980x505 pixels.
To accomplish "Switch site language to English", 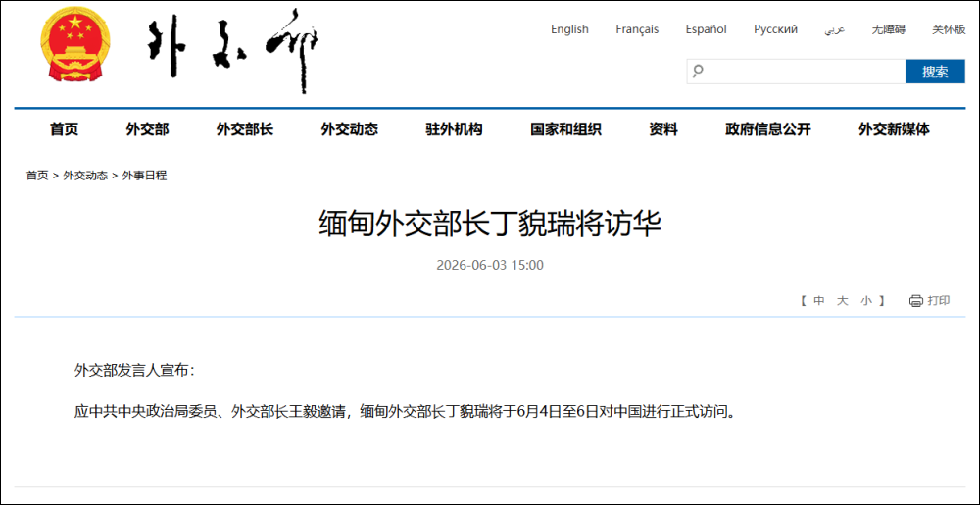I will (x=569, y=29).
